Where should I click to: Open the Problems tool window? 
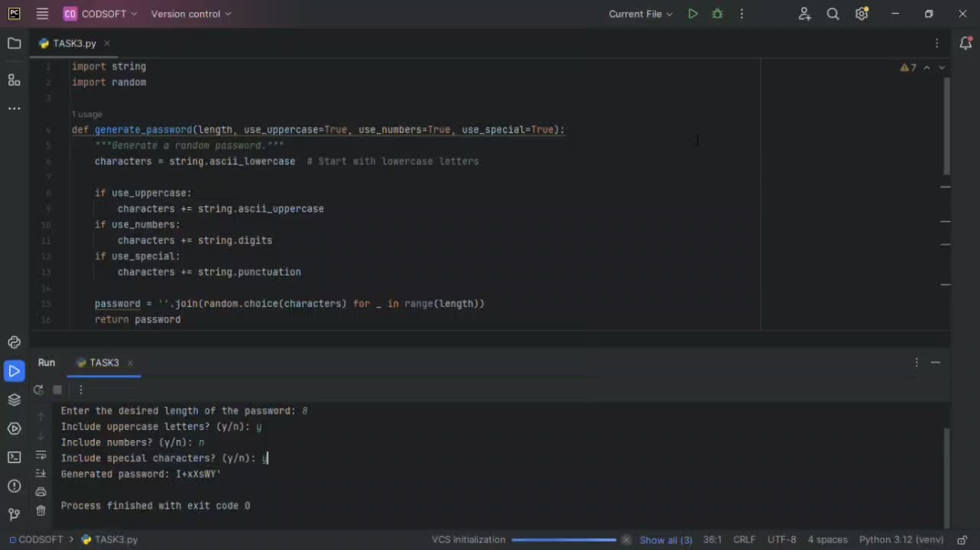[14, 487]
